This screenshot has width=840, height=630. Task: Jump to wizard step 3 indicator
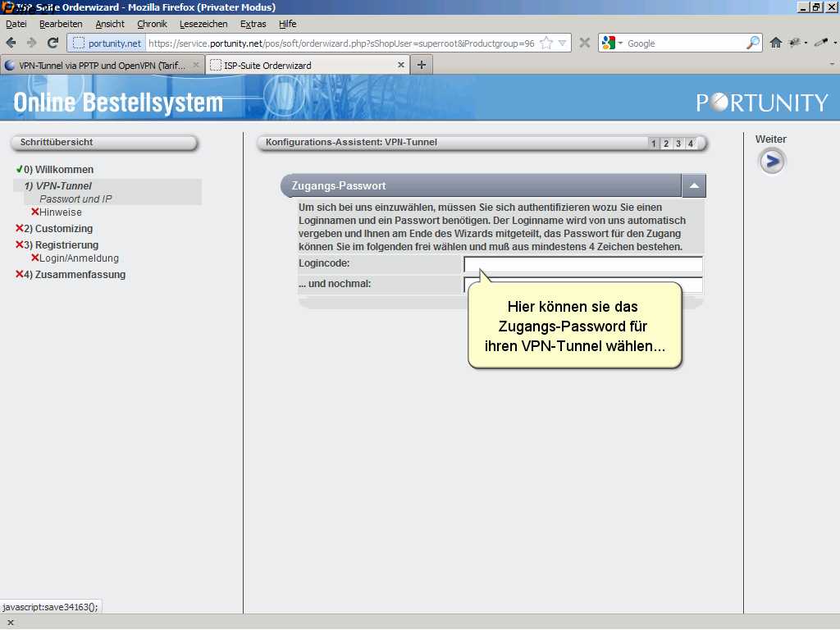(x=678, y=144)
